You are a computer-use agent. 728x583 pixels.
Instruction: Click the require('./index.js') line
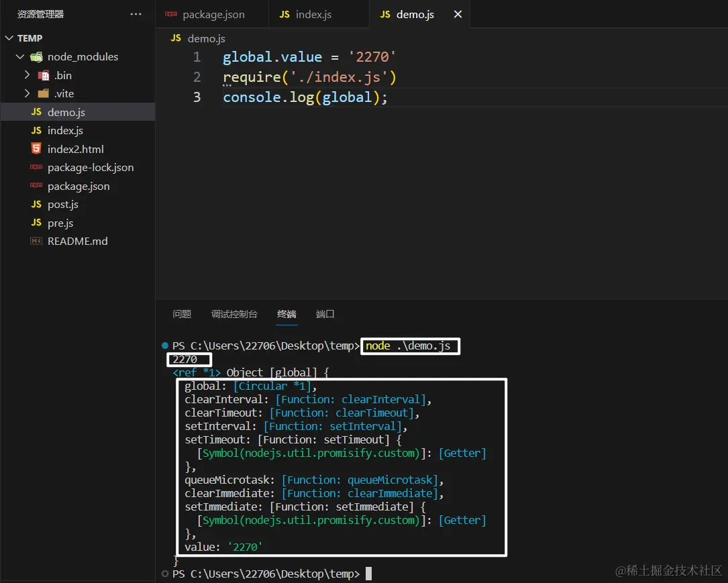[309, 76]
